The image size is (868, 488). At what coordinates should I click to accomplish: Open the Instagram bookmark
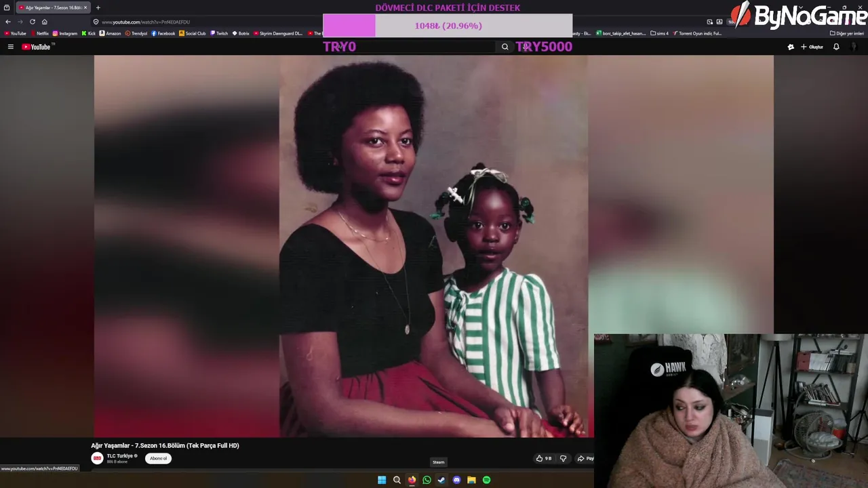[65, 33]
